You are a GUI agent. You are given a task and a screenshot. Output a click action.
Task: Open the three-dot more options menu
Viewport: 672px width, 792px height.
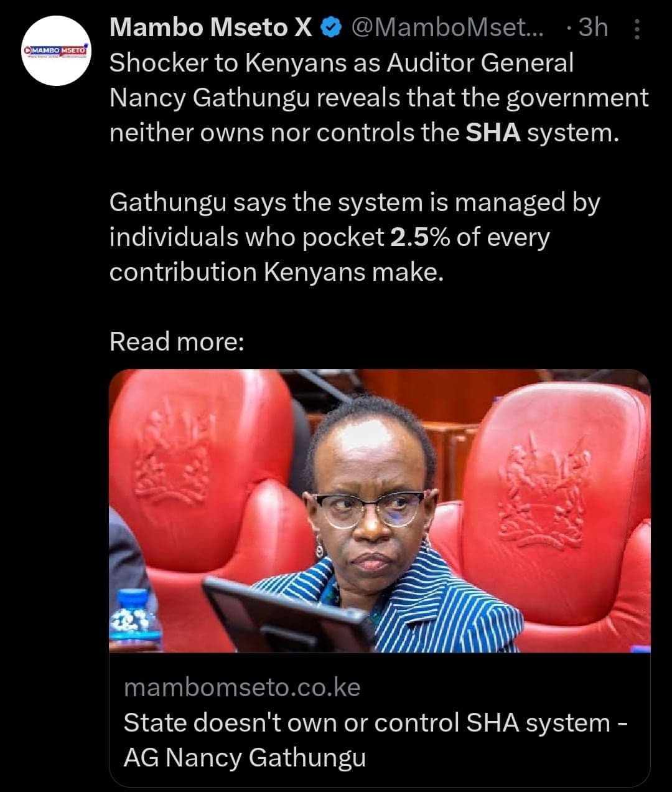[x=636, y=29]
